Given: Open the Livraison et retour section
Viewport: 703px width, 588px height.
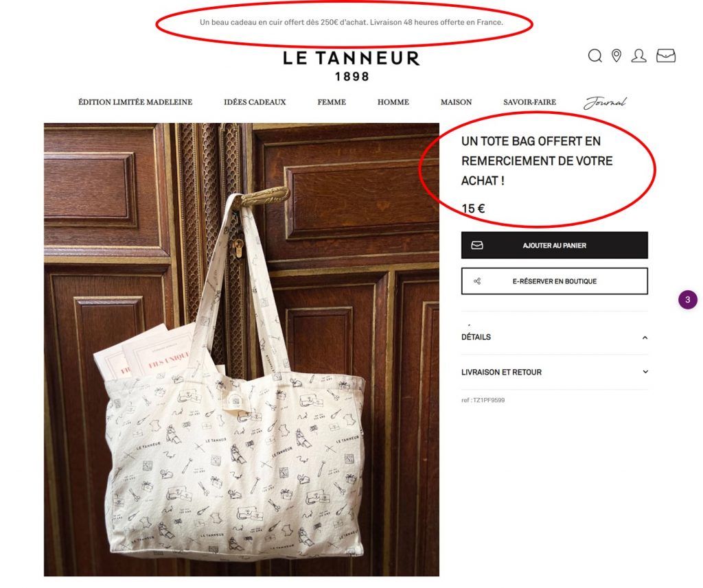Looking at the screenshot, I should (555, 372).
